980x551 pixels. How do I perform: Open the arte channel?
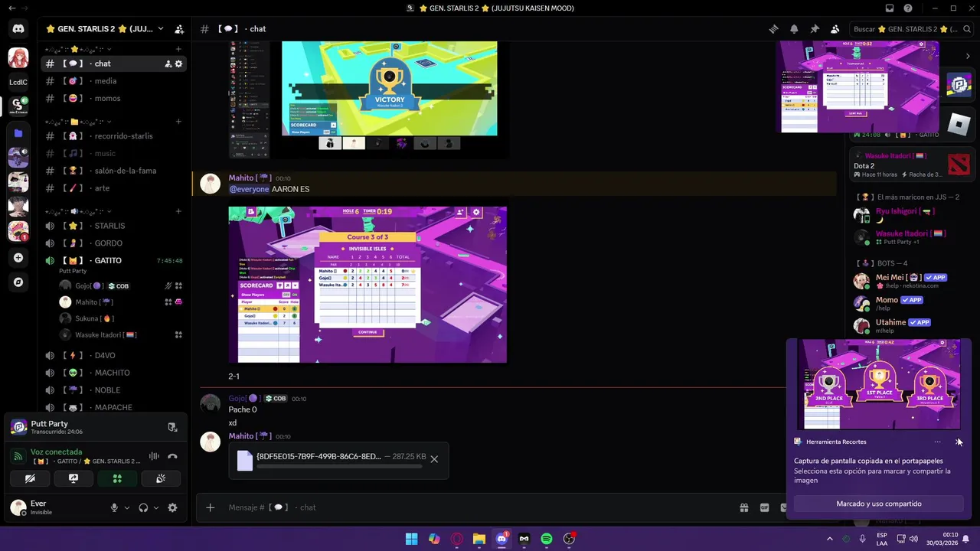(113, 188)
